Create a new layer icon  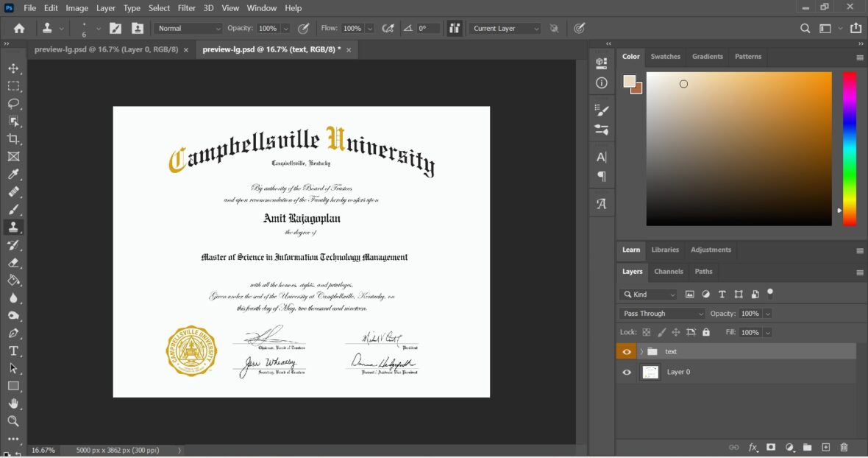click(825, 447)
